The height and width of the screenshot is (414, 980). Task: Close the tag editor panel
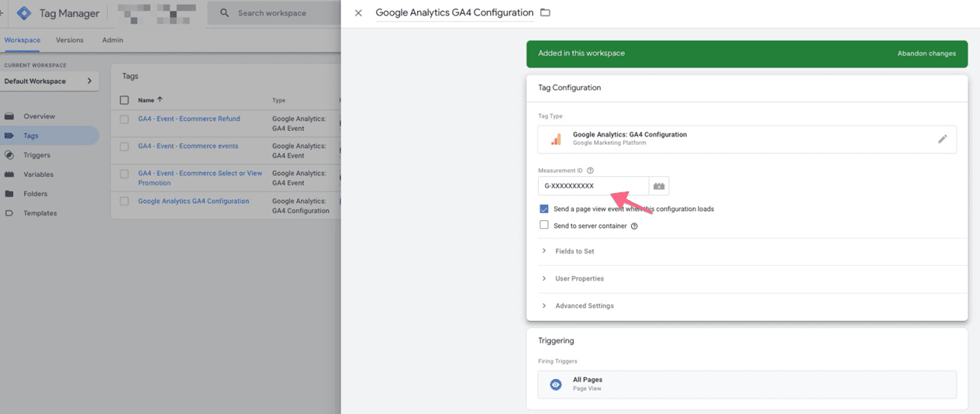[x=358, y=13]
